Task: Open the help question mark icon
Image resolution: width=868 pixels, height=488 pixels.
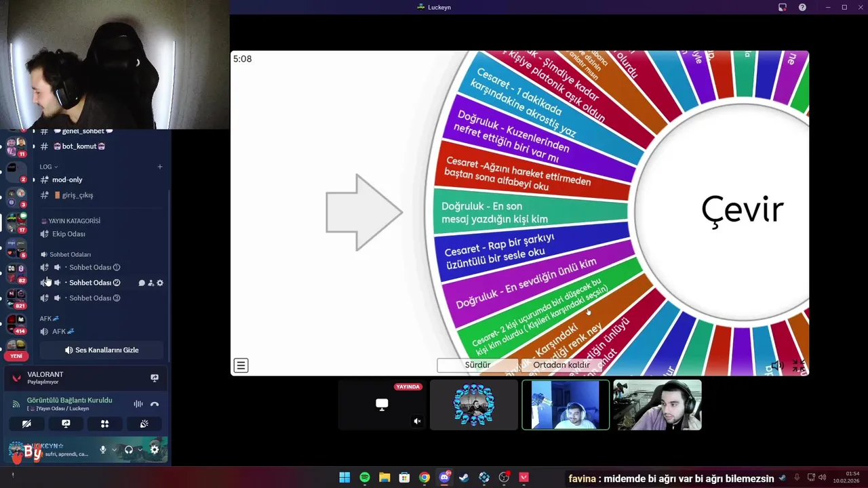Action: [x=803, y=7]
